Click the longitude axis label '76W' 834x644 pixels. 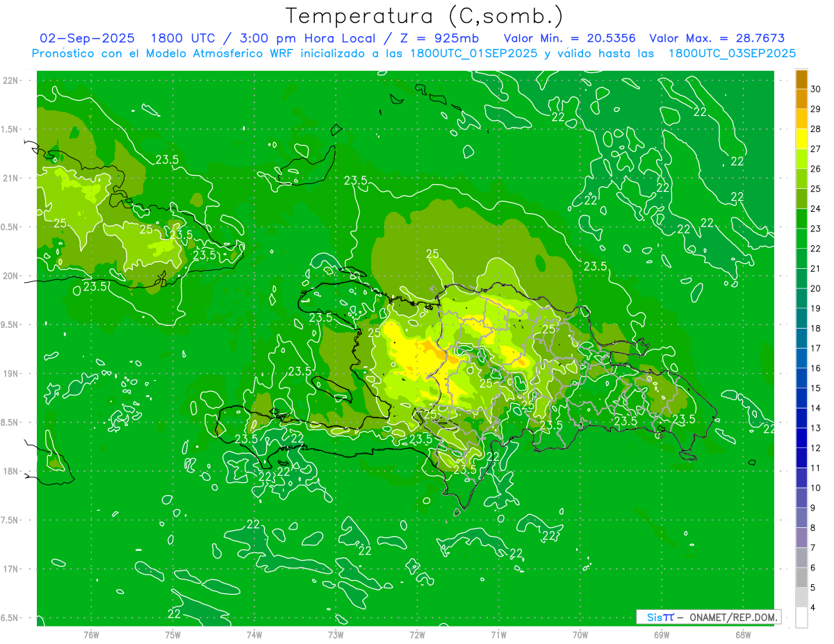[91, 635]
